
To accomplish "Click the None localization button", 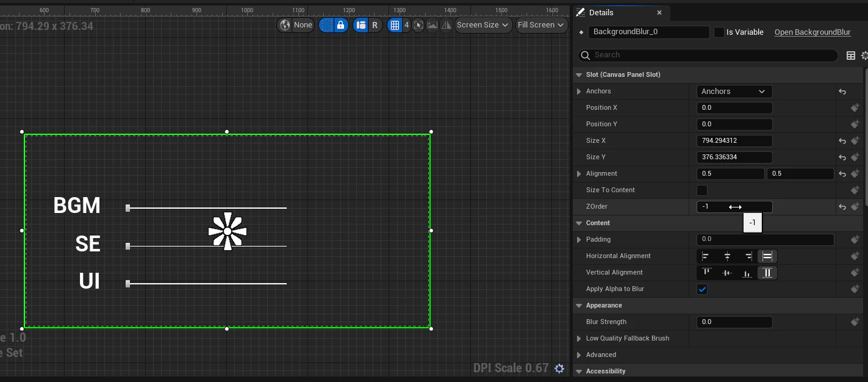I will click(296, 25).
